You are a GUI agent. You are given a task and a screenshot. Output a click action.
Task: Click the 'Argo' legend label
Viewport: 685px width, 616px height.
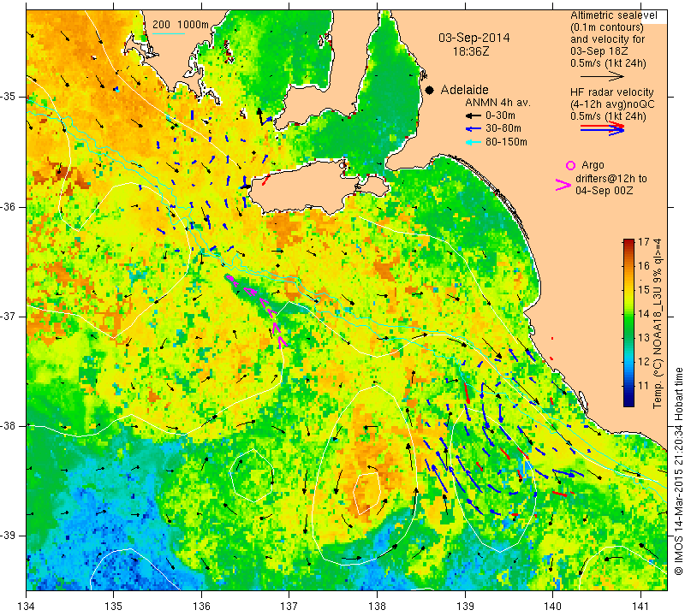coord(593,165)
